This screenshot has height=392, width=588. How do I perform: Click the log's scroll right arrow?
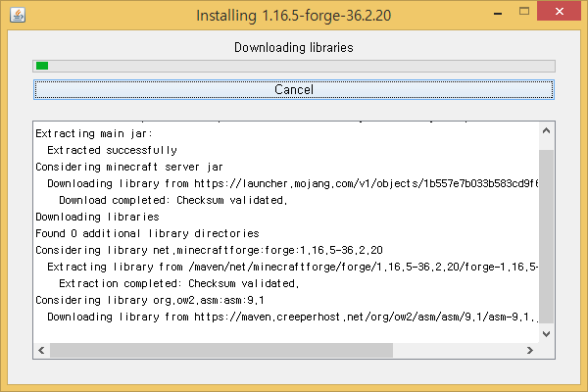(530, 351)
